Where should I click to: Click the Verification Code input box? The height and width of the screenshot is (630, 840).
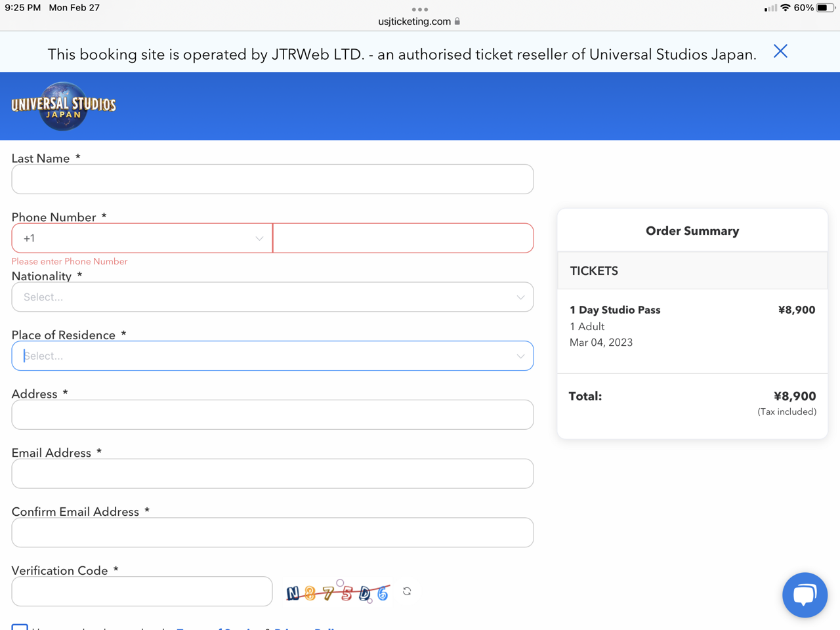tap(142, 591)
